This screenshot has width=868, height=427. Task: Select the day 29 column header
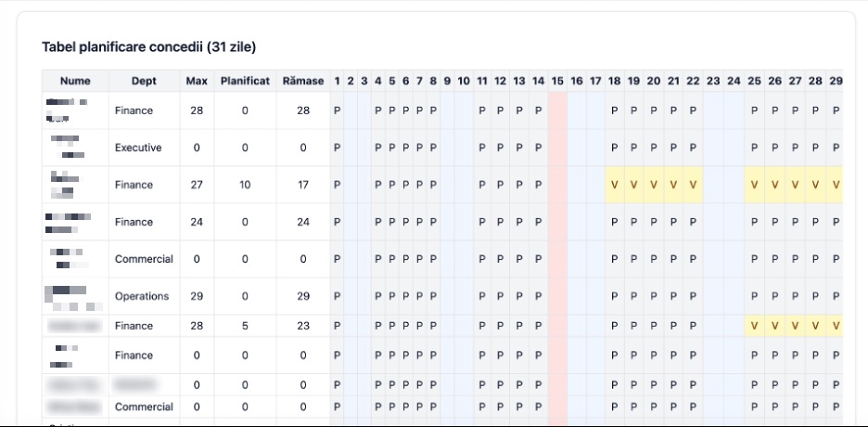[x=836, y=81]
